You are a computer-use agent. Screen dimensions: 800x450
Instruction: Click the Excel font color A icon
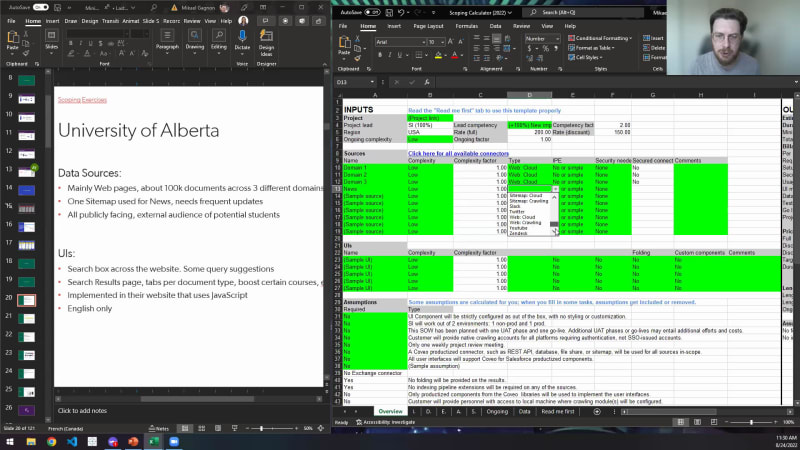pyautogui.click(x=455, y=55)
